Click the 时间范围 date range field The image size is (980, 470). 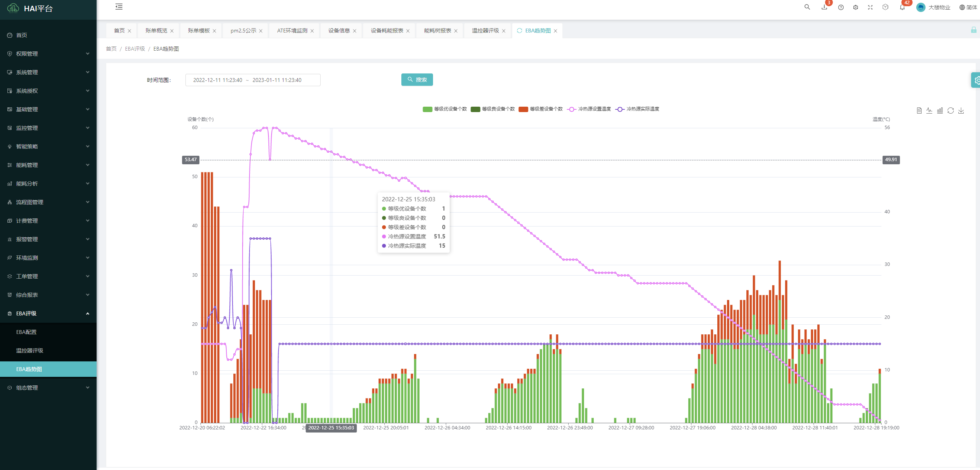[253, 80]
